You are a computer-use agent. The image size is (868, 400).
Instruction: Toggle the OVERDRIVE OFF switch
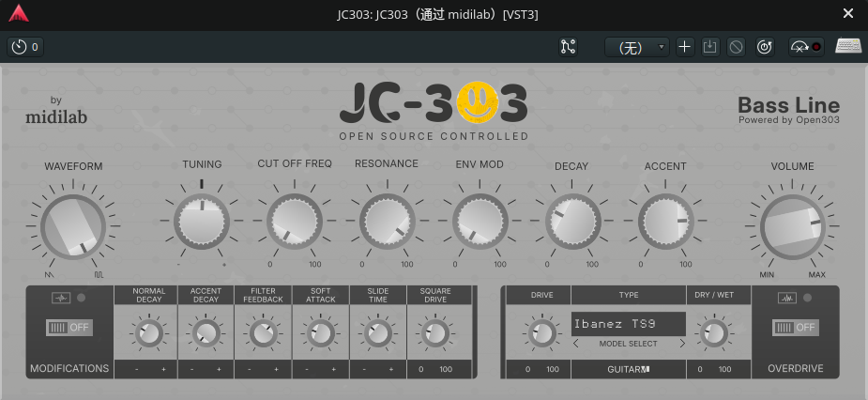point(796,328)
